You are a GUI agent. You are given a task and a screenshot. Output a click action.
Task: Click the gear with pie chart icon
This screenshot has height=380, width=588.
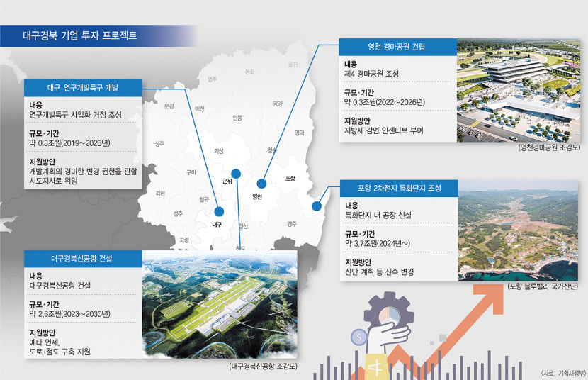[391, 313]
